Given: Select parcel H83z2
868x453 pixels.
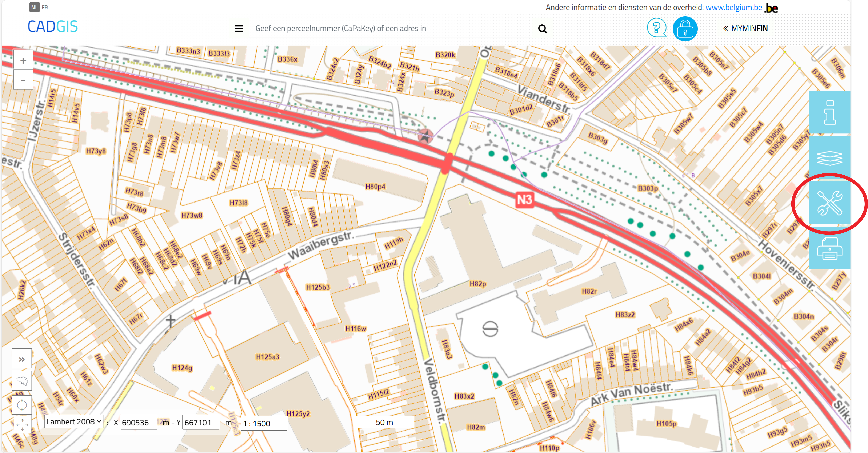Looking at the screenshot, I should click(x=625, y=315).
